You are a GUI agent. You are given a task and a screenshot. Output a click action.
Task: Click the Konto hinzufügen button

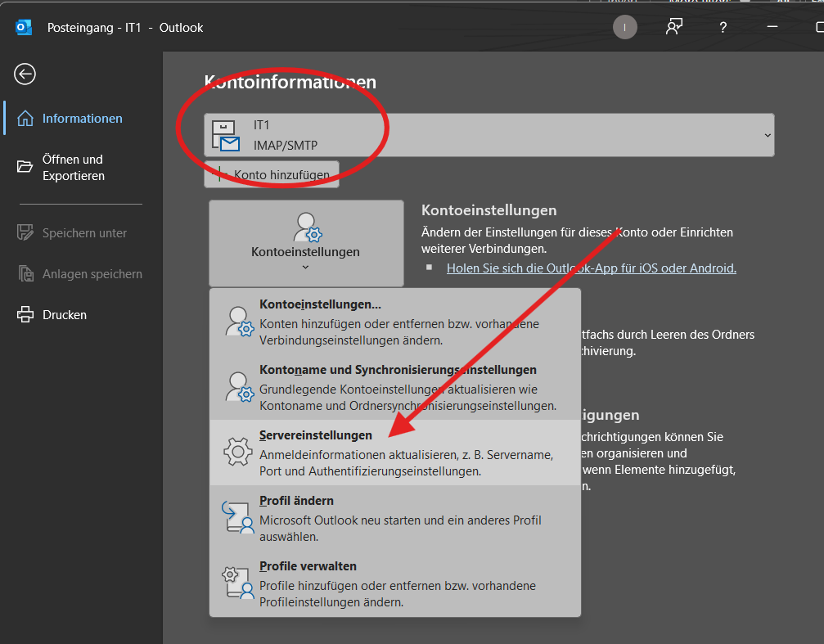tap(272, 174)
